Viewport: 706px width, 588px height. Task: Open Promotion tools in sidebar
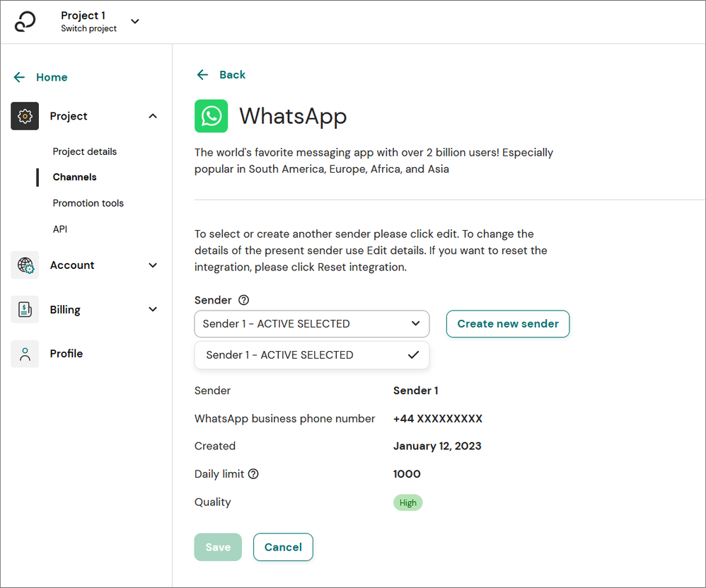[88, 203]
